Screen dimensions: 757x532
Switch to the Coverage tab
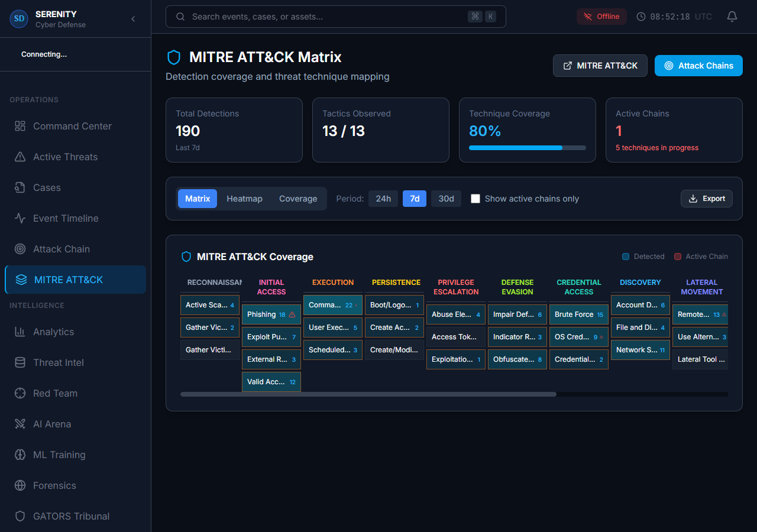click(x=297, y=199)
